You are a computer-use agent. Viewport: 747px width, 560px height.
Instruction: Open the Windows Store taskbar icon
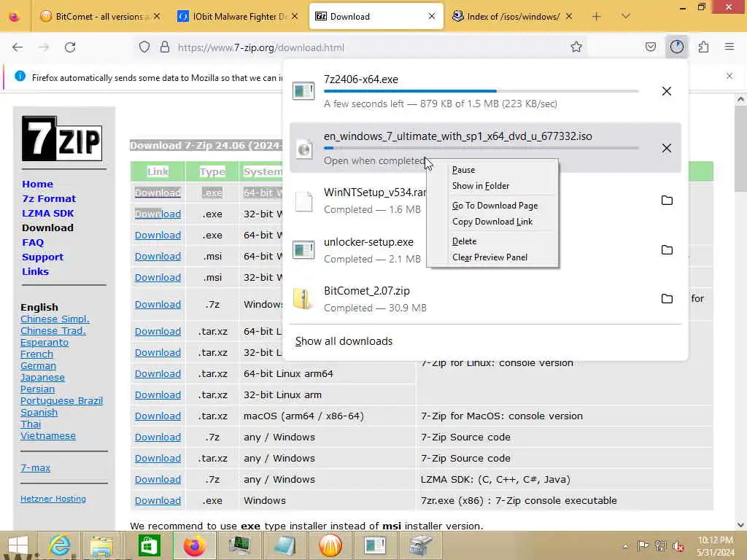149,545
